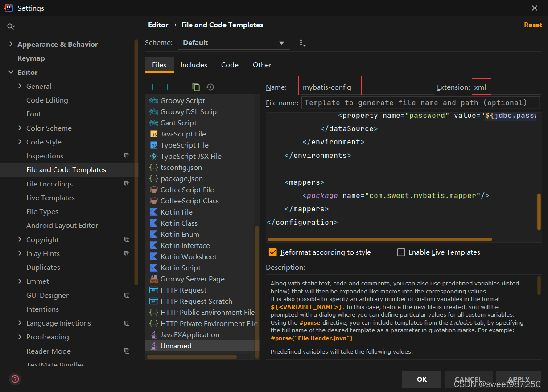Click the File Encodings project-level icon
Screen dimensions: 548x392
(127, 184)
